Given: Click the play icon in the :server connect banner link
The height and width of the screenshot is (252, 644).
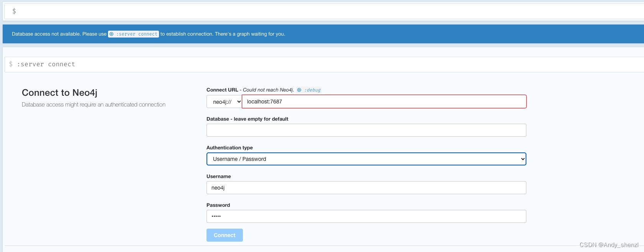Looking at the screenshot, I should pyautogui.click(x=111, y=34).
